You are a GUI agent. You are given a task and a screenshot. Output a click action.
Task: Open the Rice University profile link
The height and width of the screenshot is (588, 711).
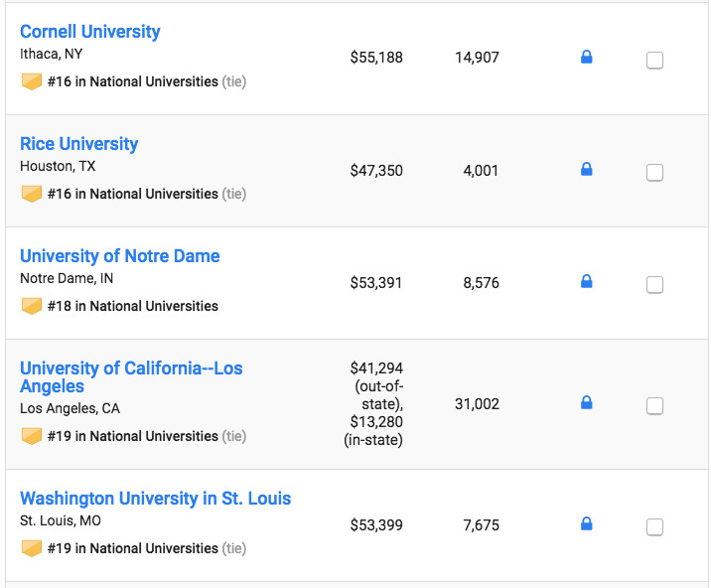pos(79,144)
